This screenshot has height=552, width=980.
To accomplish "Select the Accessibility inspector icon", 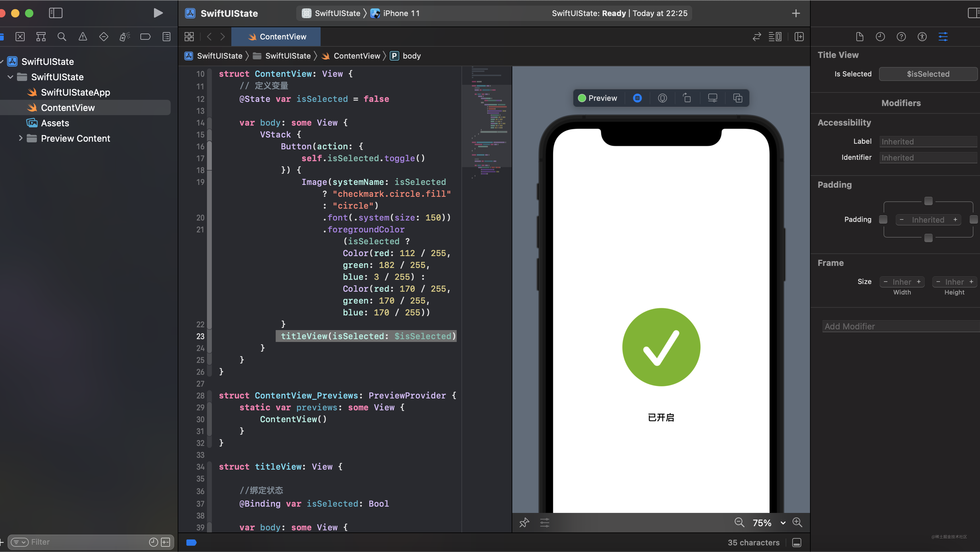I will [922, 37].
